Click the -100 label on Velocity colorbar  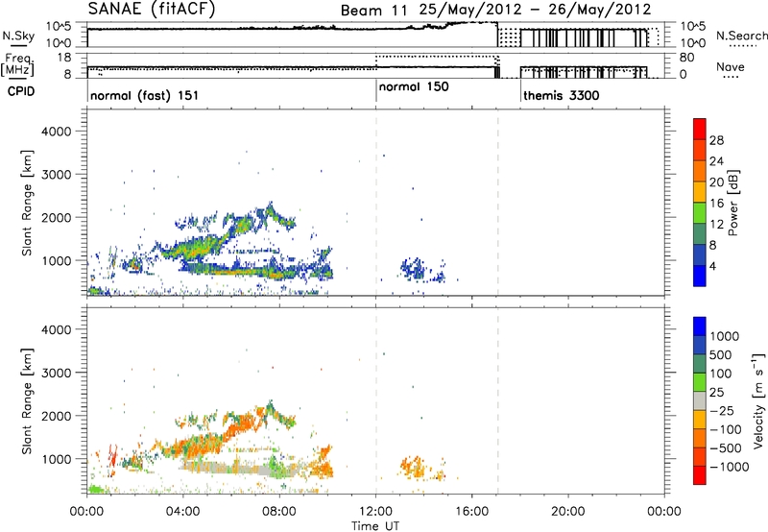click(x=726, y=429)
